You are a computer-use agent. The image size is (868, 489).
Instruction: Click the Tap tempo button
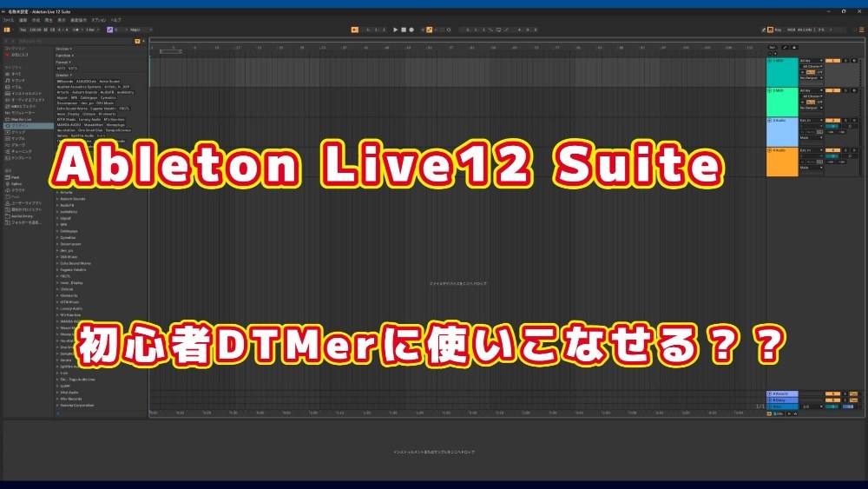click(23, 30)
